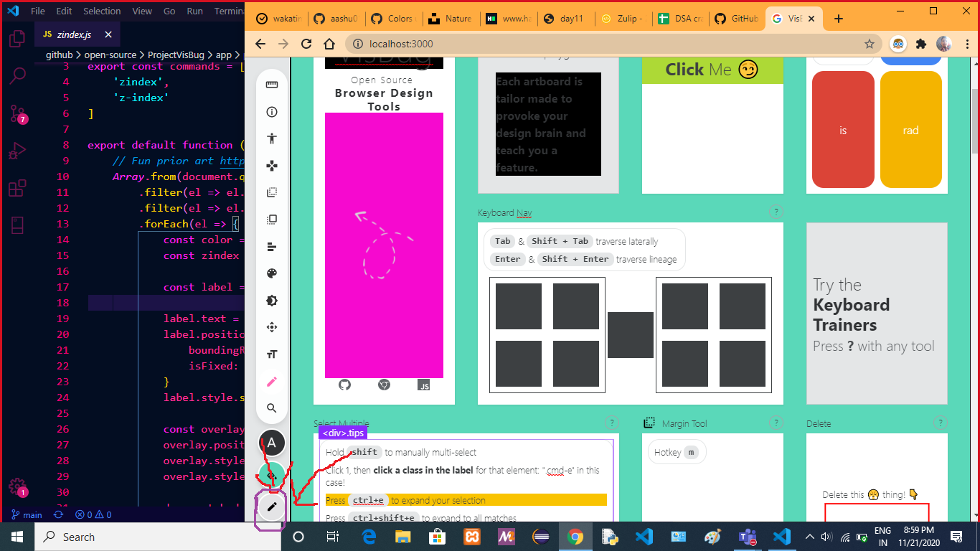Screen dimensions: 980x551
Task: Activate the Search tool in VisBug
Action: tap(271, 408)
